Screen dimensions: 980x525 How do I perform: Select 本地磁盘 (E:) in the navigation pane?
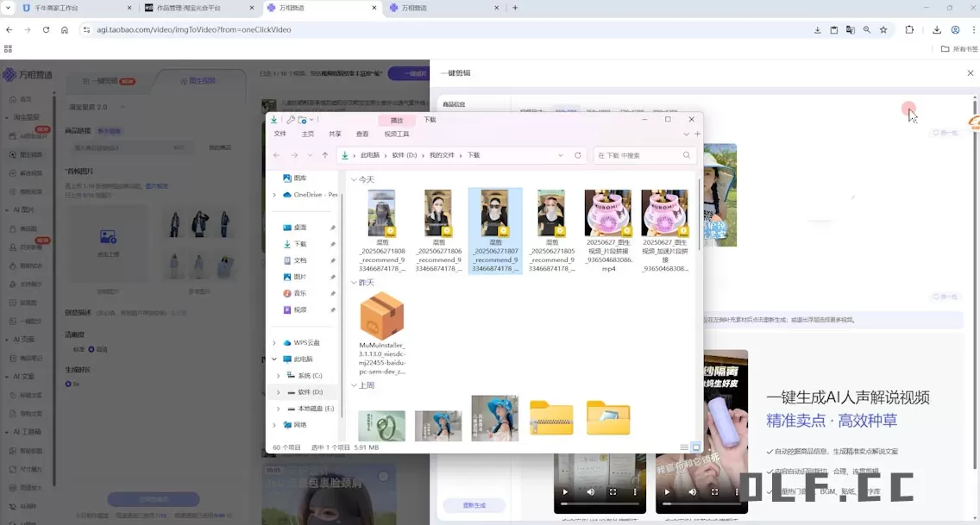(x=310, y=409)
